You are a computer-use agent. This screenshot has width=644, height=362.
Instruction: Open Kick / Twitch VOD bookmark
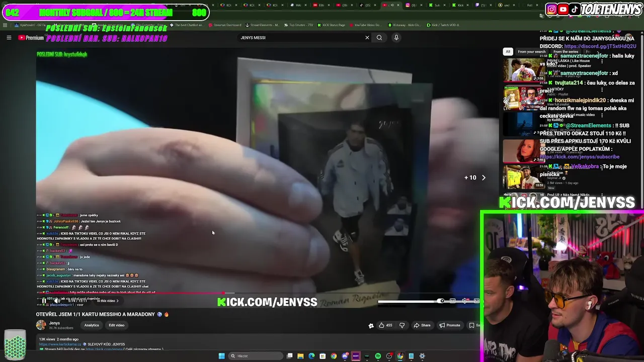[x=443, y=25]
